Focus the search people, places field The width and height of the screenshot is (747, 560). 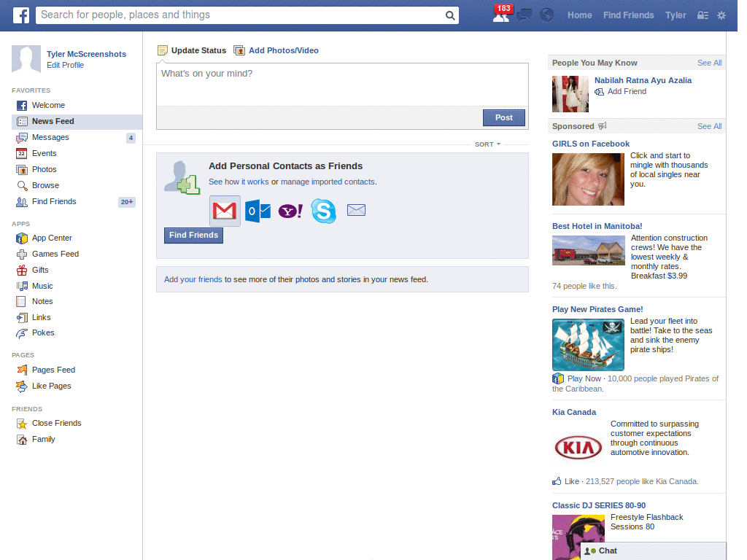(x=241, y=15)
